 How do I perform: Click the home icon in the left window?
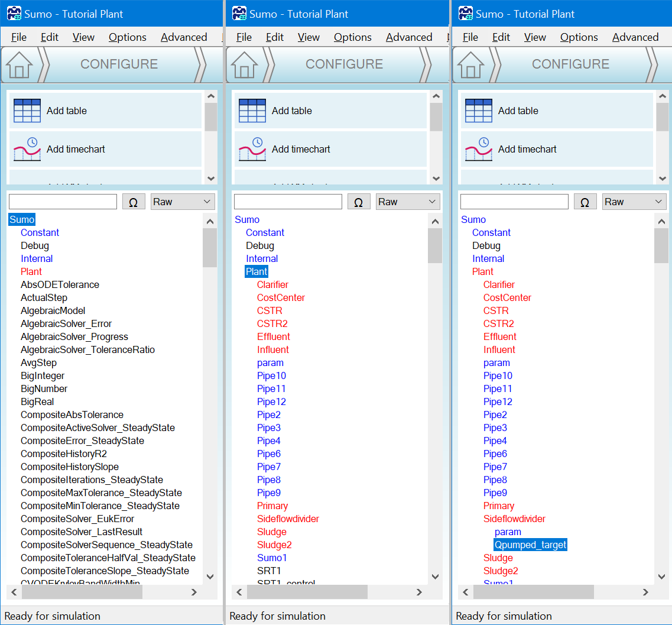click(x=20, y=65)
